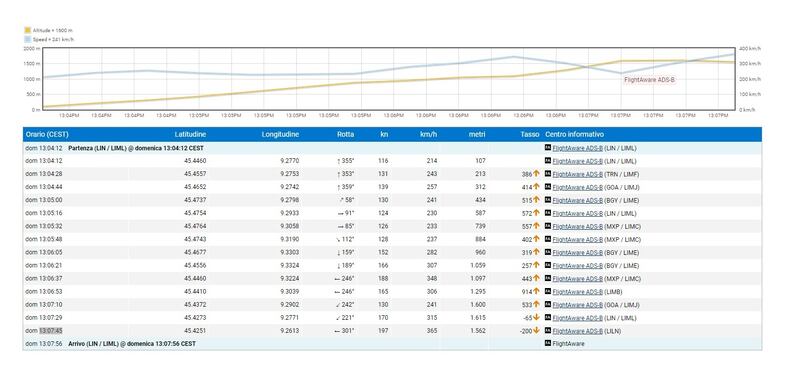The image size is (800, 370).
Task: Open FlightAware ADS-B link in the 13:06:21 row (BGY / LIME)
Action: [578, 265]
